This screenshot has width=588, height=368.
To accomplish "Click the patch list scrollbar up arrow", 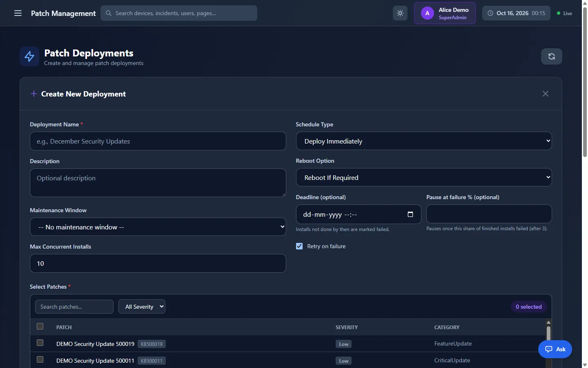I will 548,323.
